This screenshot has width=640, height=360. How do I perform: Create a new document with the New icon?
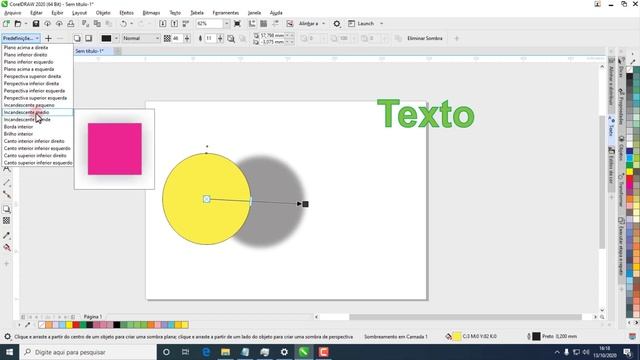point(6,24)
